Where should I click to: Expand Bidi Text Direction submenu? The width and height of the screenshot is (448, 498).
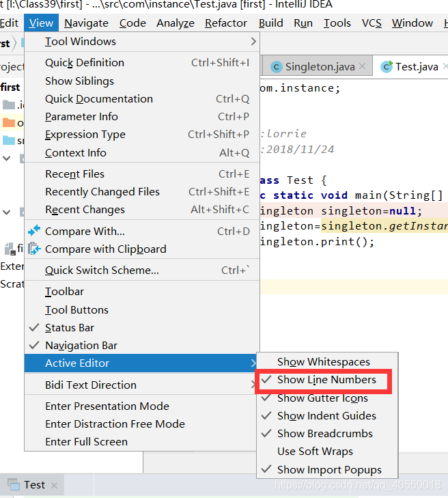141,385
